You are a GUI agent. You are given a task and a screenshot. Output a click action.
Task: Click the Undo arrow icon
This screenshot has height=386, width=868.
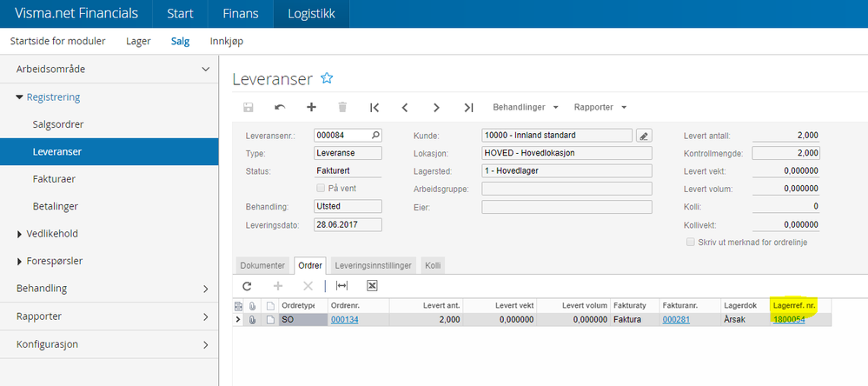(x=280, y=108)
